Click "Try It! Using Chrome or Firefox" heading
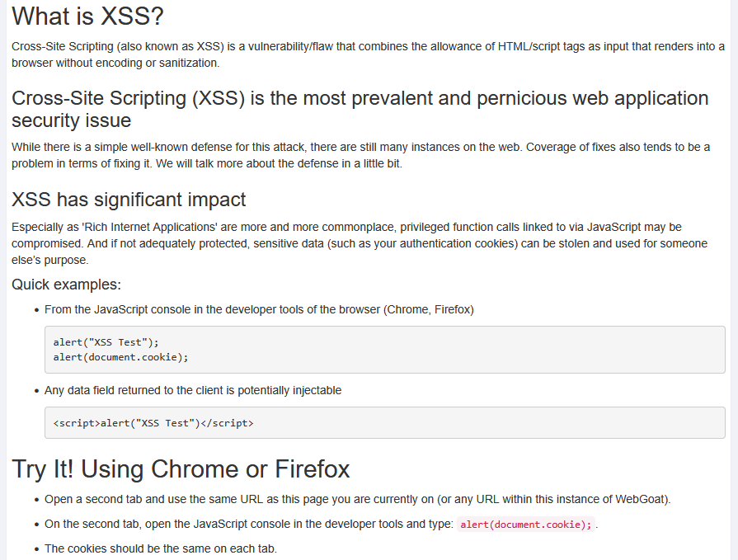738x560 pixels. [181, 469]
